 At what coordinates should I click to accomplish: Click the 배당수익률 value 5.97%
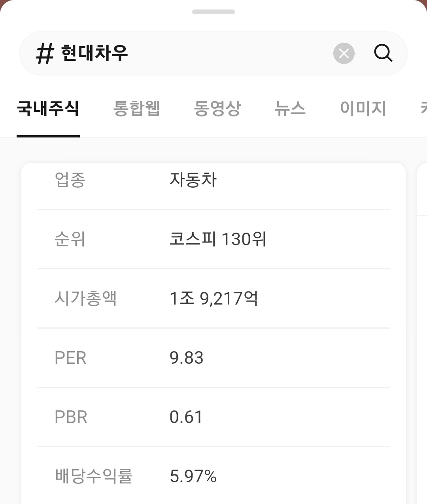(193, 476)
